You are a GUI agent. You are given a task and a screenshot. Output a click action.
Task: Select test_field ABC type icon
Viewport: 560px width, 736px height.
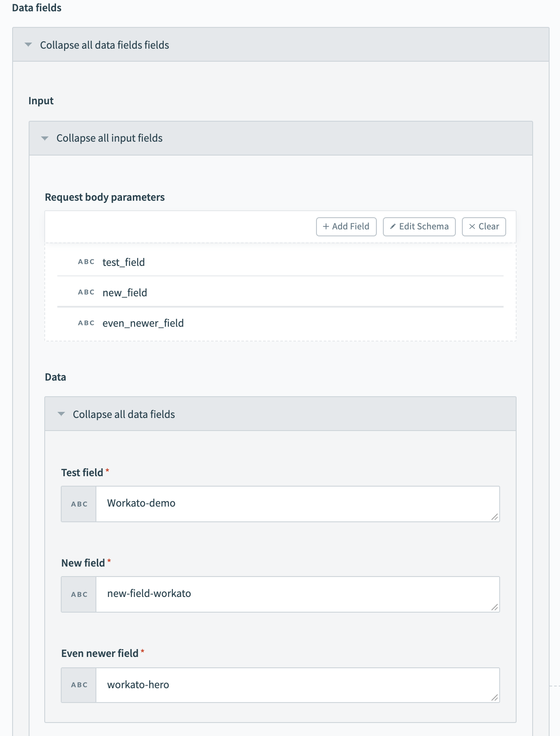86,262
